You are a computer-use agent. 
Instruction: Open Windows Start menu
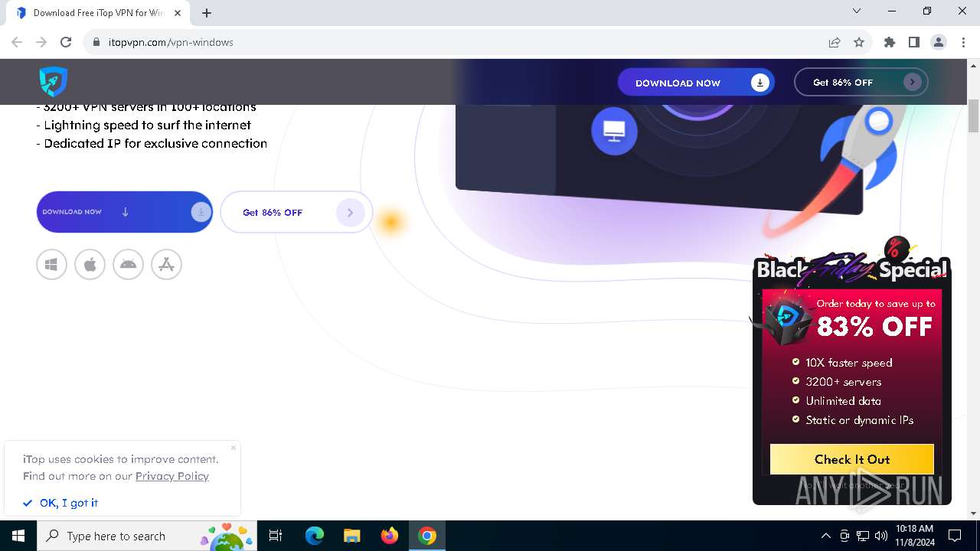[x=18, y=536]
